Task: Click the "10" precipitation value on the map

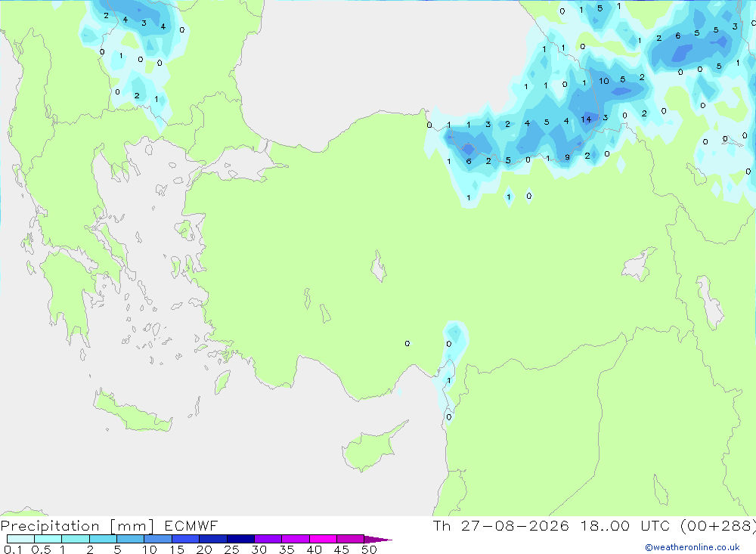Action: (603, 81)
